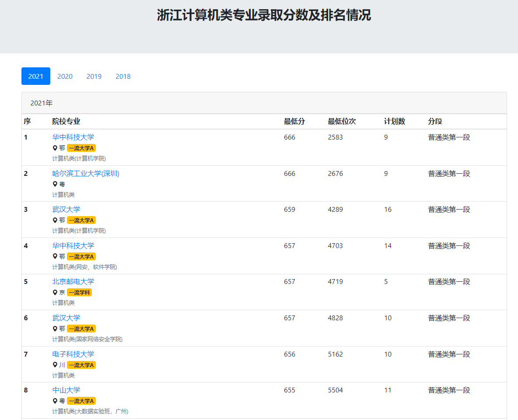Click minimum score 656 for 电子科技大学
The image size is (518, 420).
tap(289, 354)
